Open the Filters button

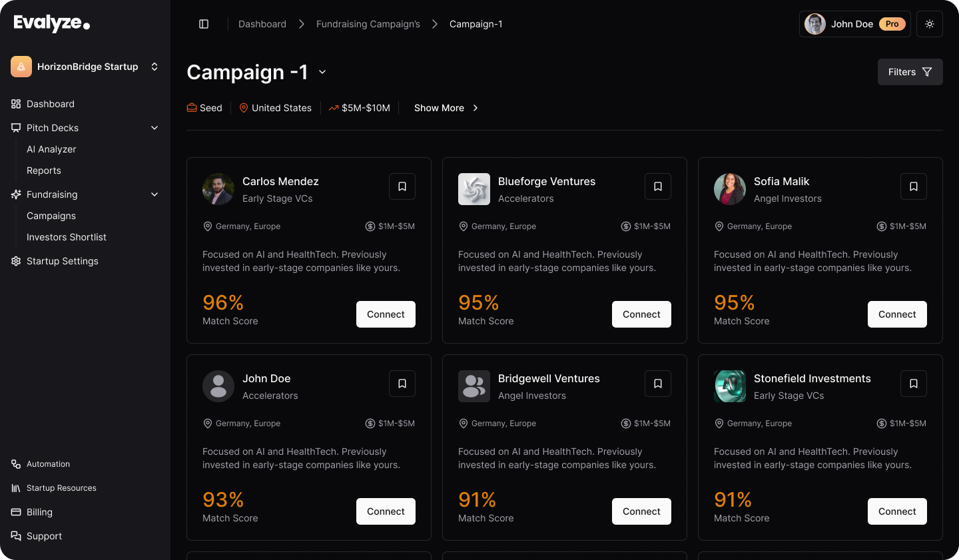pos(910,72)
